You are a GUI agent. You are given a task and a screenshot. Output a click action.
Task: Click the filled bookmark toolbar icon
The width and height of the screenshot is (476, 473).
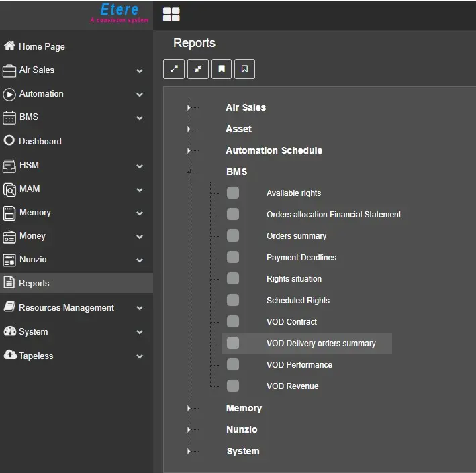point(221,69)
